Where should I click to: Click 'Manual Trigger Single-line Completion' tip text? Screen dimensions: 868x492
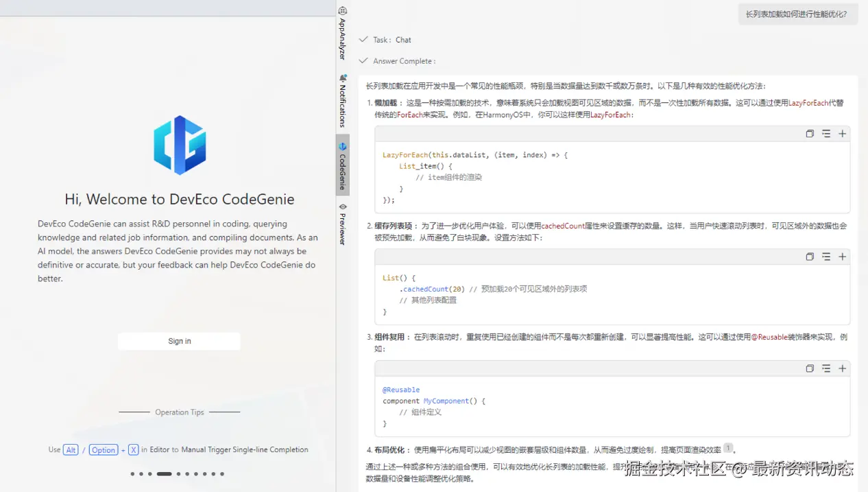(245, 450)
